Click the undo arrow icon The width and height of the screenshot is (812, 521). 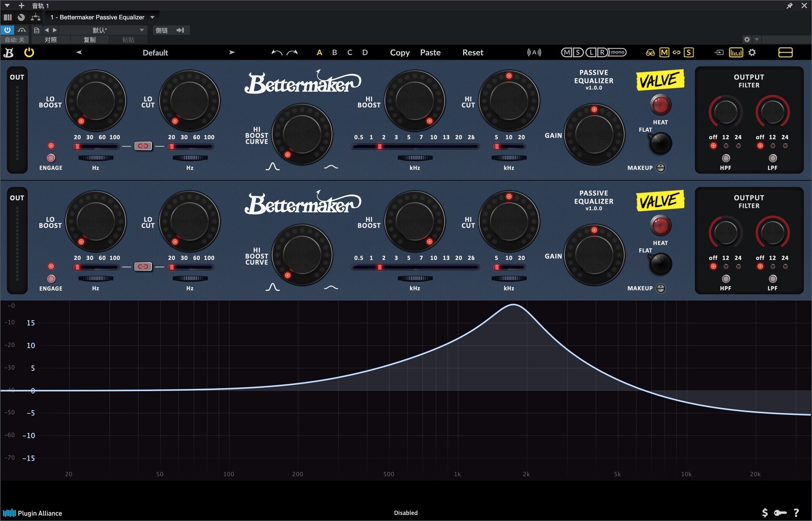(x=277, y=52)
